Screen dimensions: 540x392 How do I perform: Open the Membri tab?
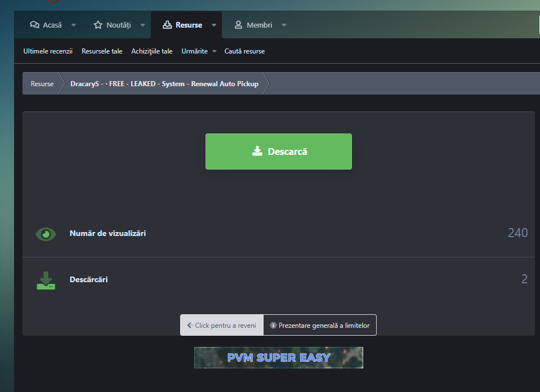[x=253, y=25]
